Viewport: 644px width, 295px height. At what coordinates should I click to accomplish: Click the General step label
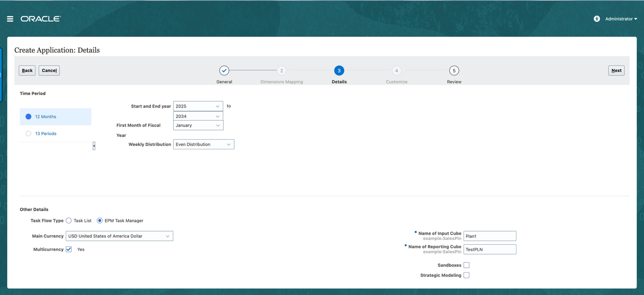[x=224, y=82]
